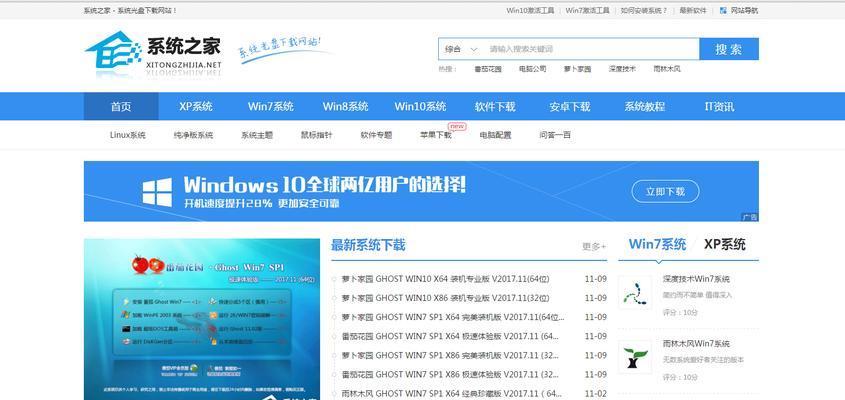
Task: Select hot search term 电脑公司
Action: click(x=532, y=69)
